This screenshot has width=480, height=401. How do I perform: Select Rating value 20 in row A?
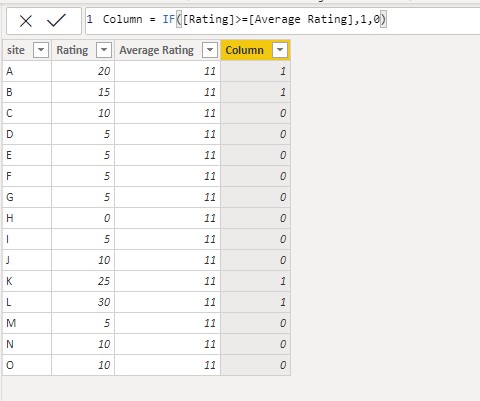83,71
